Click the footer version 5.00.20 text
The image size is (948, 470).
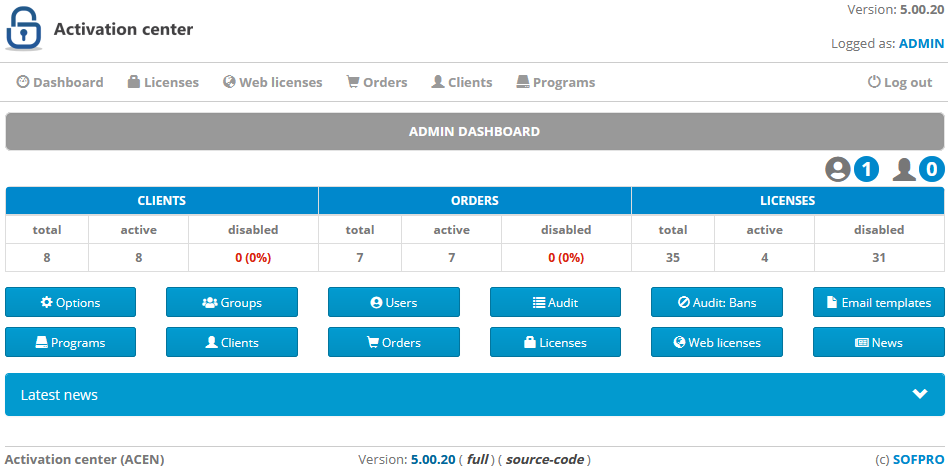coord(433,460)
